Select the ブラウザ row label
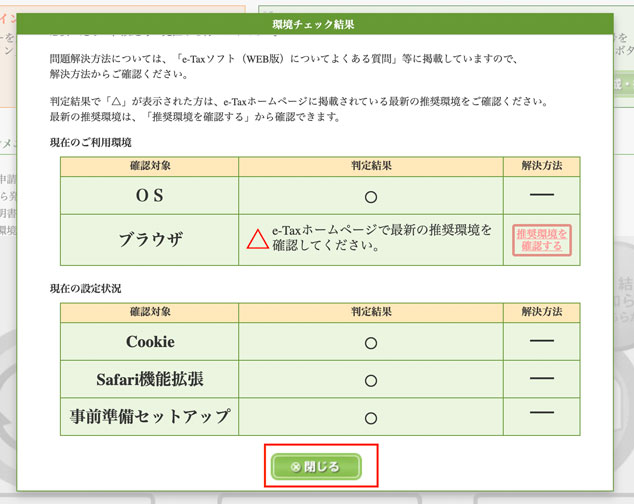The image size is (634, 504). [150, 239]
